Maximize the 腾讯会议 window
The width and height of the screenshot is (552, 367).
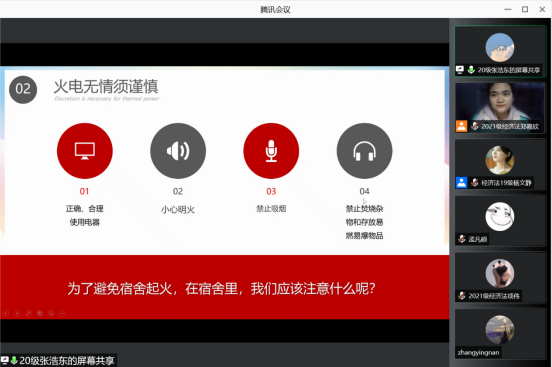[x=525, y=9]
